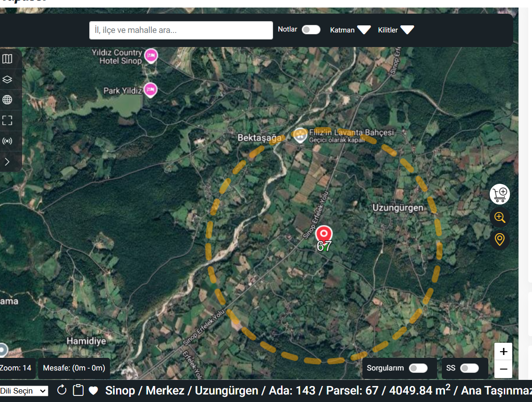
Task: Expand the left sidebar with chevron arrow
Action: (x=7, y=162)
